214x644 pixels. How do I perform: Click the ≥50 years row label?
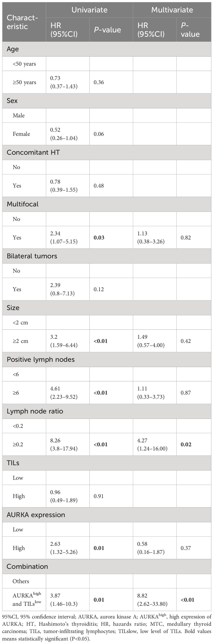pos(24,82)
